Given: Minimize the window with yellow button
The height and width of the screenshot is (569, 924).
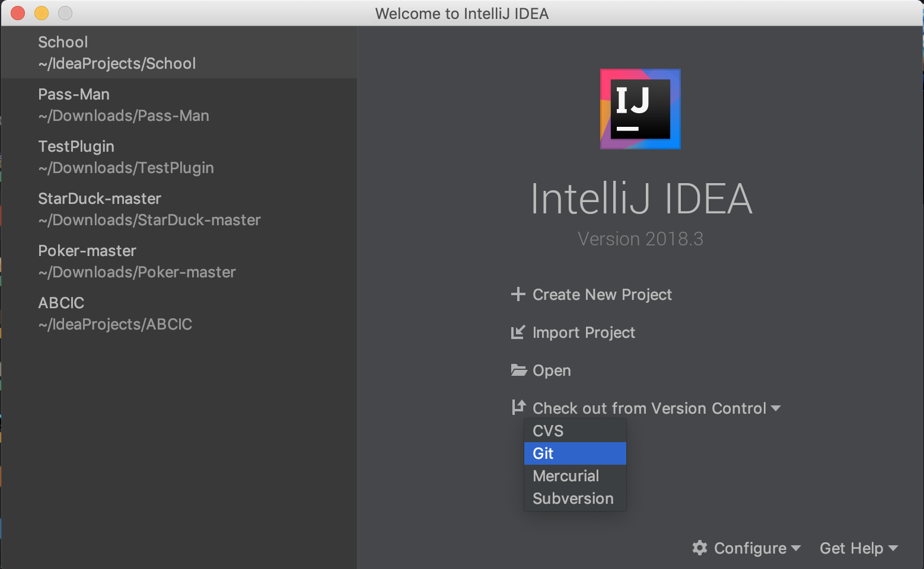Looking at the screenshot, I should pos(42,13).
